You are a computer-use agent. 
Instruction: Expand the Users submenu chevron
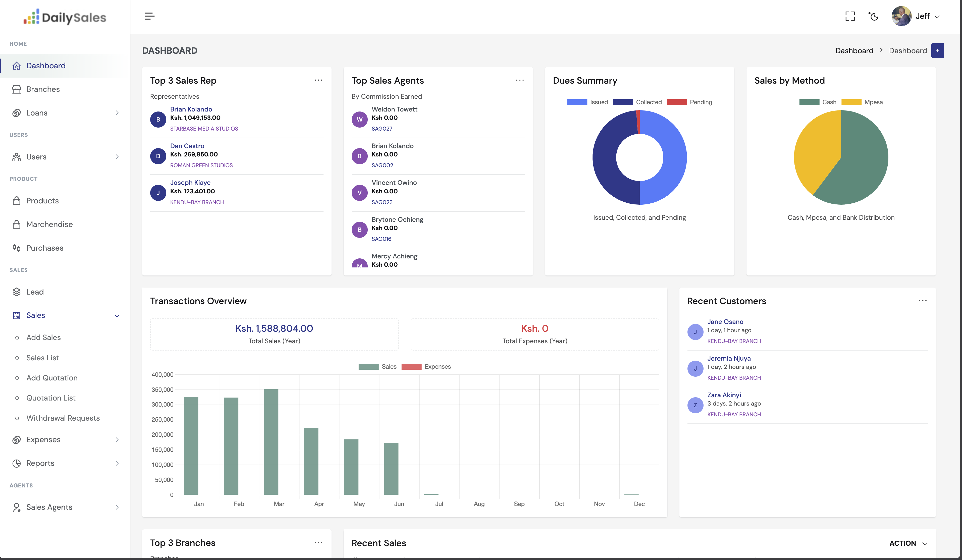click(117, 157)
